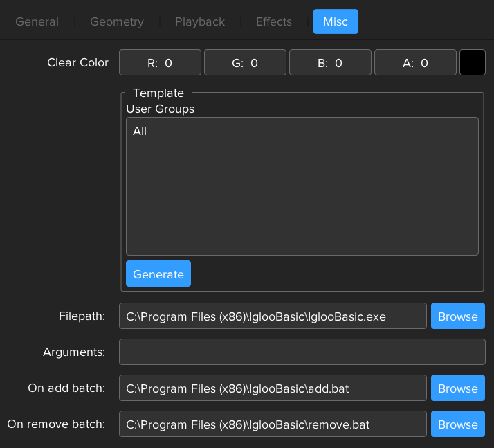Click the active Misc tab

336,21
